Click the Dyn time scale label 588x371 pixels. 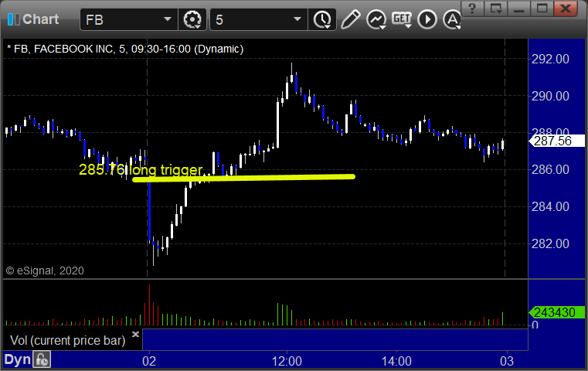coord(17,359)
